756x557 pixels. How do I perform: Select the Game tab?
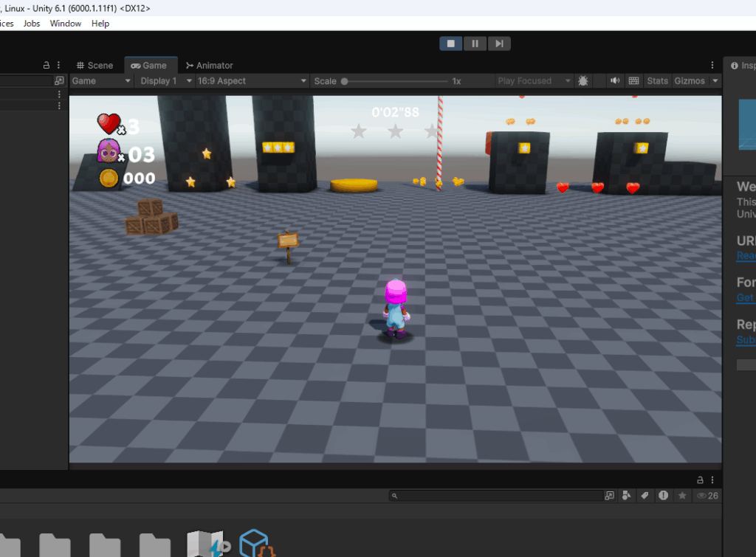[x=149, y=66]
